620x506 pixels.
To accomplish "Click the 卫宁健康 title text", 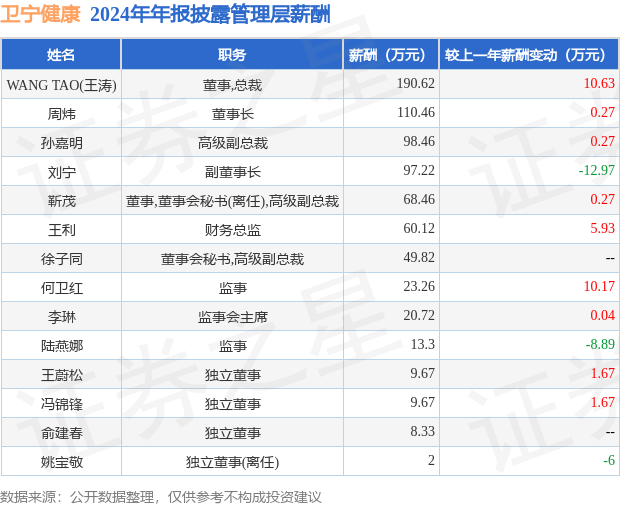I will coord(40,14).
